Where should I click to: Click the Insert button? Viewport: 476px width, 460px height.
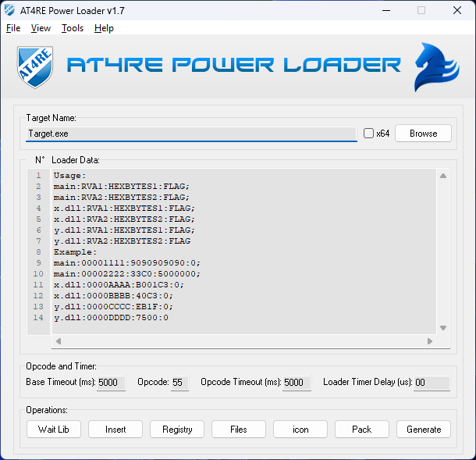115,429
